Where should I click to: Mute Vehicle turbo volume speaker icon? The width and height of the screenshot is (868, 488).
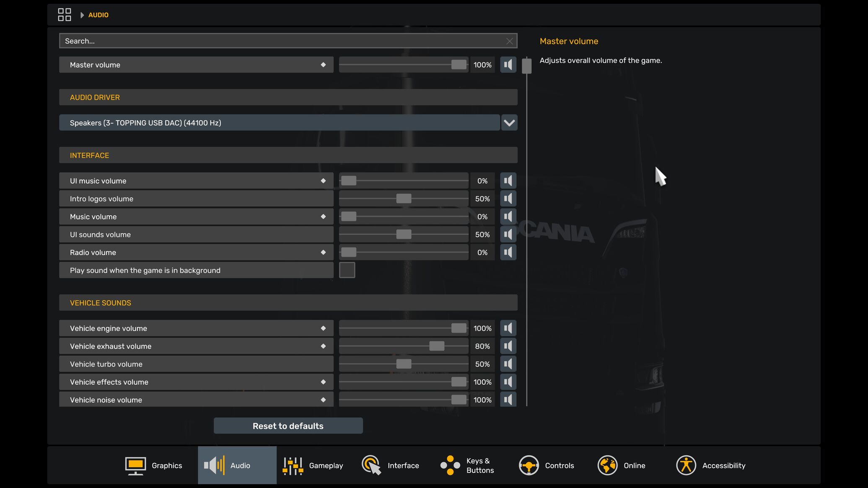[x=508, y=364]
